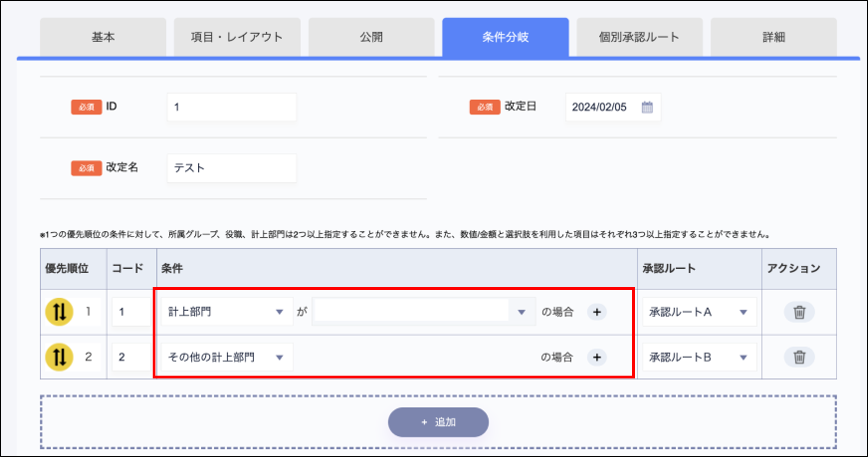Click the 追加 button to add a row
Viewport: 868px width, 457px height.
click(438, 422)
